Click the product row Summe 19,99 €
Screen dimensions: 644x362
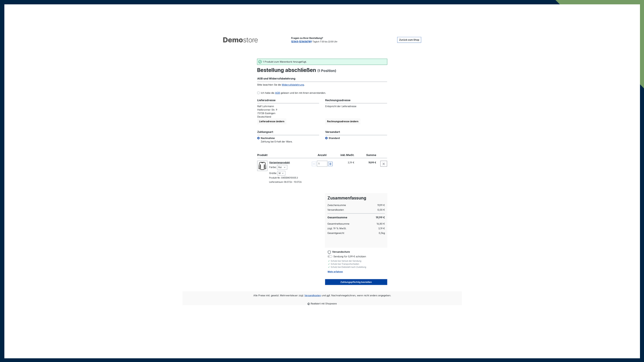pyautogui.click(x=372, y=163)
